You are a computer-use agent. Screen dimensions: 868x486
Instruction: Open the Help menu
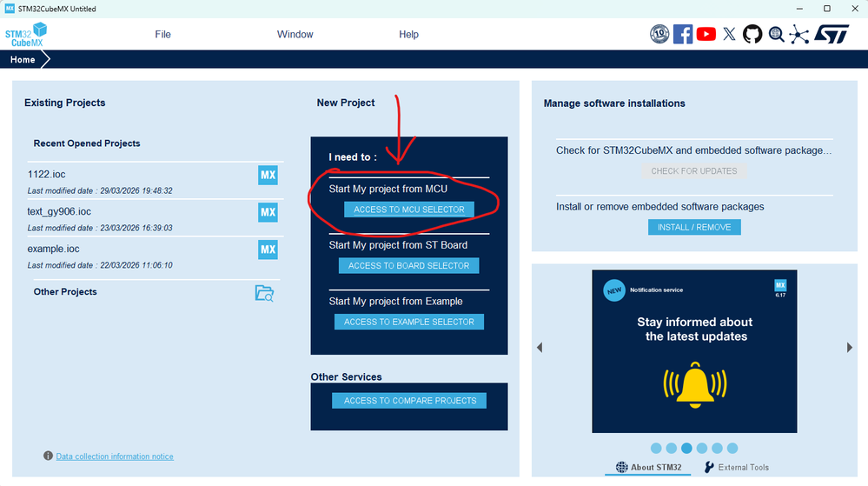[408, 35]
